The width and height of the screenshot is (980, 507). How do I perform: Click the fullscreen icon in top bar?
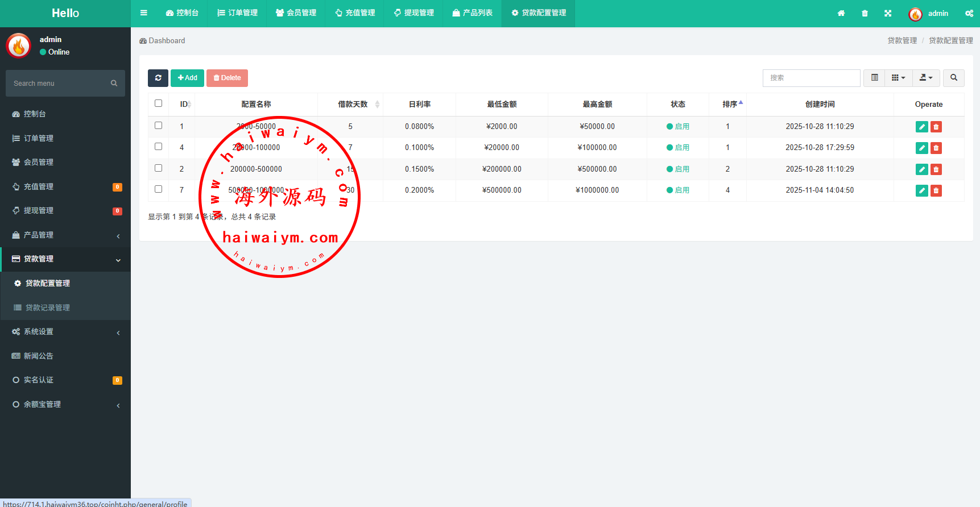click(x=888, y=13)
